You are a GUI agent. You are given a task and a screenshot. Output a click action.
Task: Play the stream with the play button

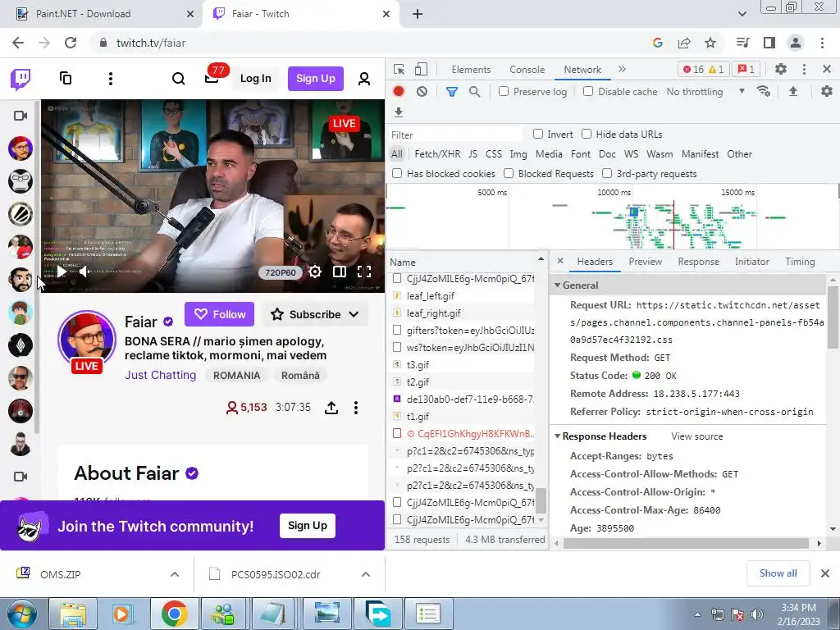[62, 272]
